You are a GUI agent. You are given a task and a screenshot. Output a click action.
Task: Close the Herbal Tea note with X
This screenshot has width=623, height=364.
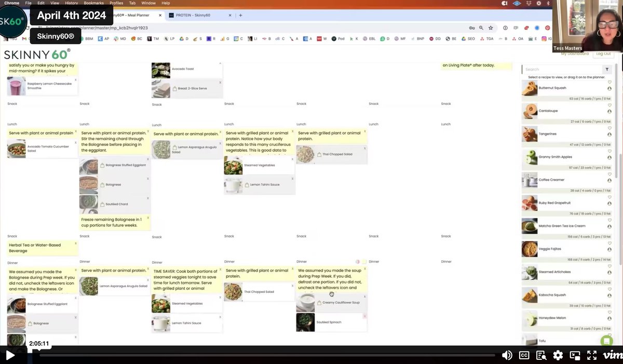pos(75,243)
